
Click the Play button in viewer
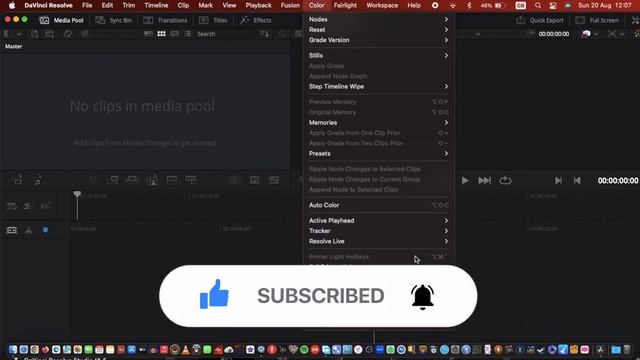(x=464, y=180)
